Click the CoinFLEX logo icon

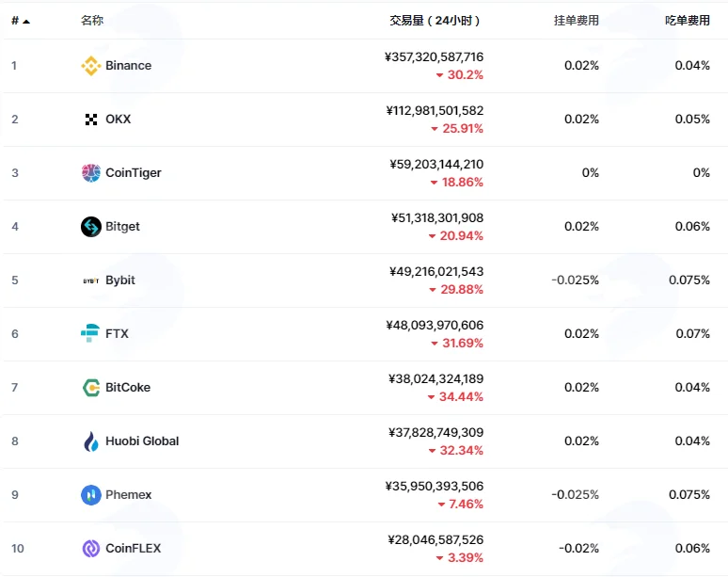[x=91, y=549]
